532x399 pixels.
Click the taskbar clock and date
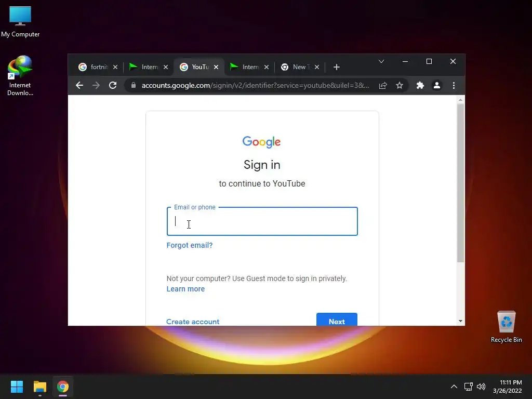[507, 387]
